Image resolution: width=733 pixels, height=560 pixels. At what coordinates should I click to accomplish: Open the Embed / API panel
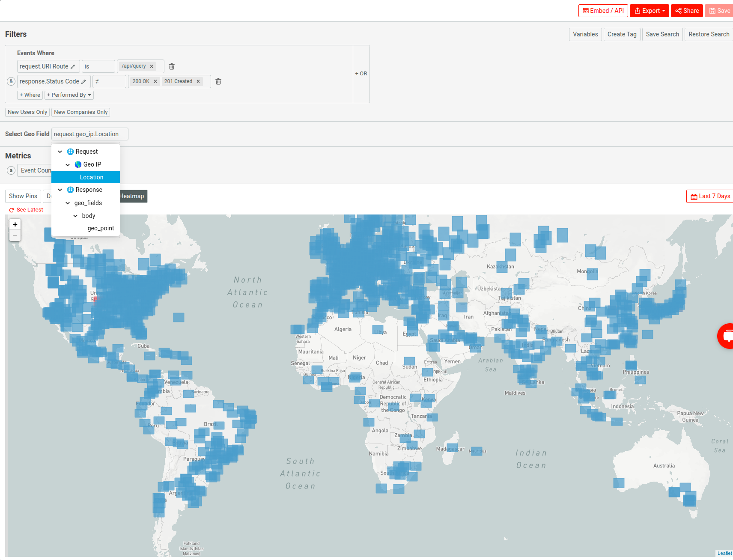(x=603, y=11)
